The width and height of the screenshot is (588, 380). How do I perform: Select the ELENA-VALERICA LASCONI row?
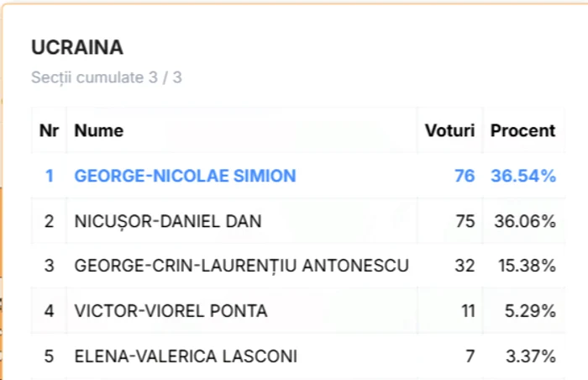(298, 356)
